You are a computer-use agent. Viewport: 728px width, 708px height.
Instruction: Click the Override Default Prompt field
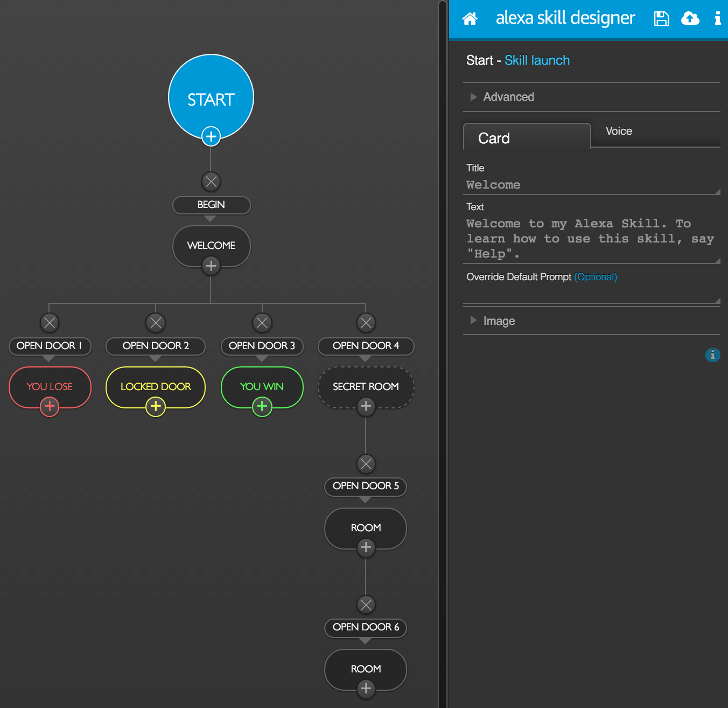(591, 294)
